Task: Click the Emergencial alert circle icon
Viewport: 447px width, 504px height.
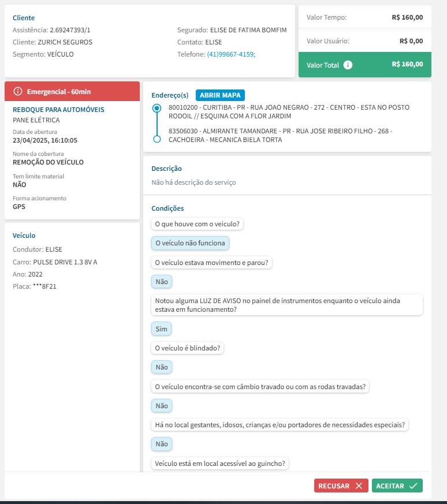Action: point(18,91)
